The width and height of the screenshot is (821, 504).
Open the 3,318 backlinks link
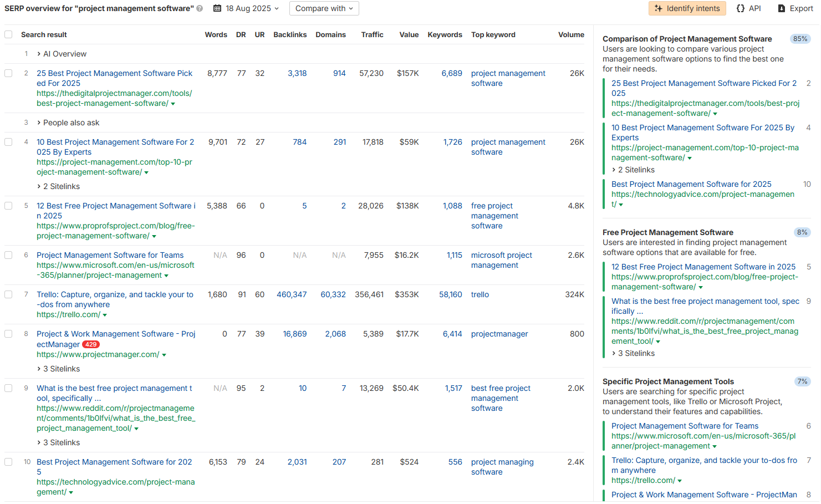[297, 73]
